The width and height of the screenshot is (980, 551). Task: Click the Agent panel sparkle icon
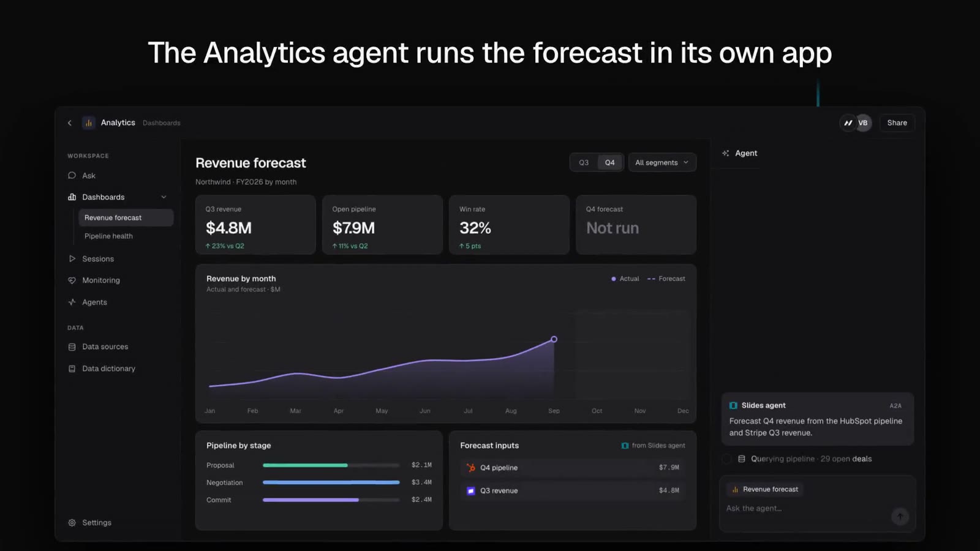726,154
